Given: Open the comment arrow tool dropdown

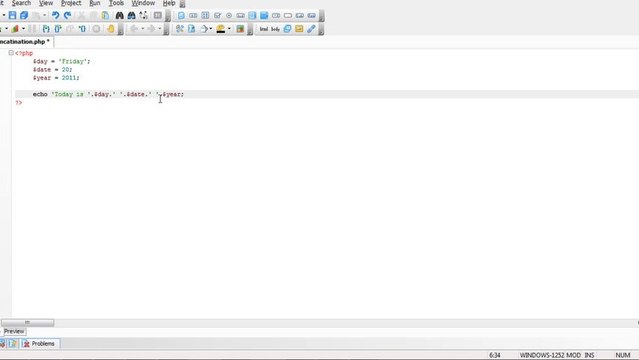Looking at the screenshot, I should click(x=210, y=29).
